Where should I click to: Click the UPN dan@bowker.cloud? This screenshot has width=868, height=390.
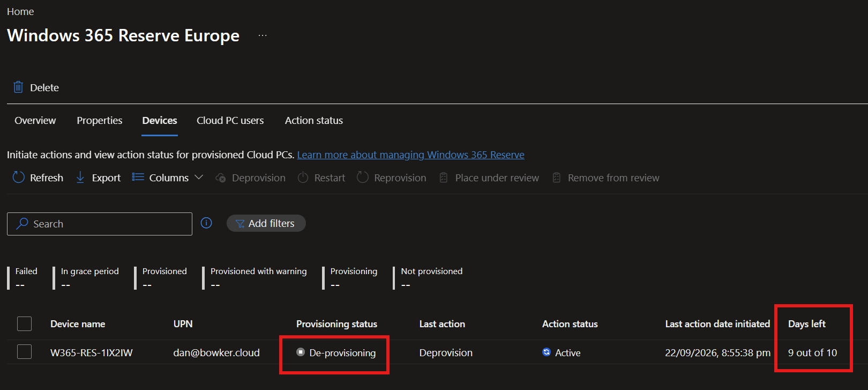tap(216, 352)
